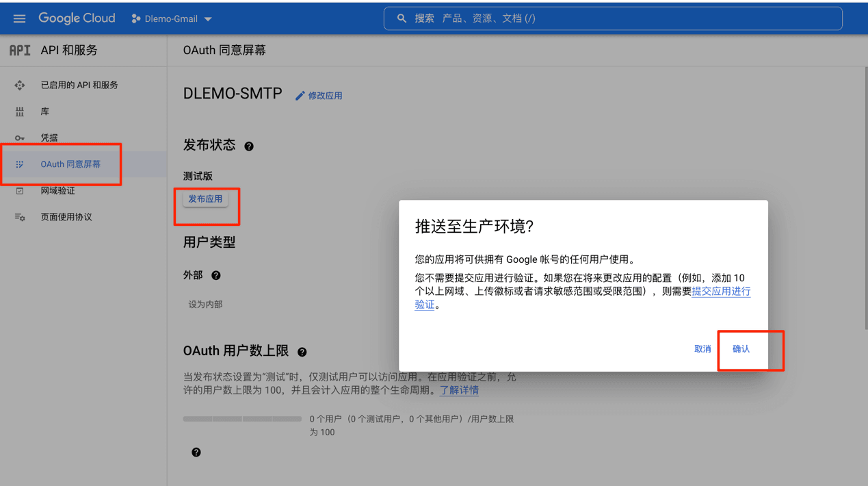
Task: Click the help icon beside 发布状态
Action: [x=249, y=146]
